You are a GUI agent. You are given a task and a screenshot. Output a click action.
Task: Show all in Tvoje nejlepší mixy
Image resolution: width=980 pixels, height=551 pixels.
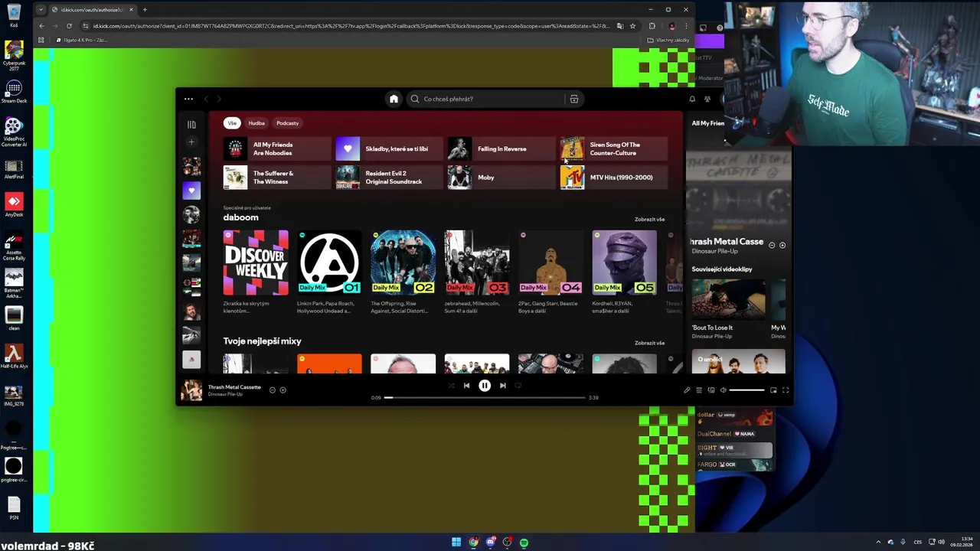(x=649, y=343)
